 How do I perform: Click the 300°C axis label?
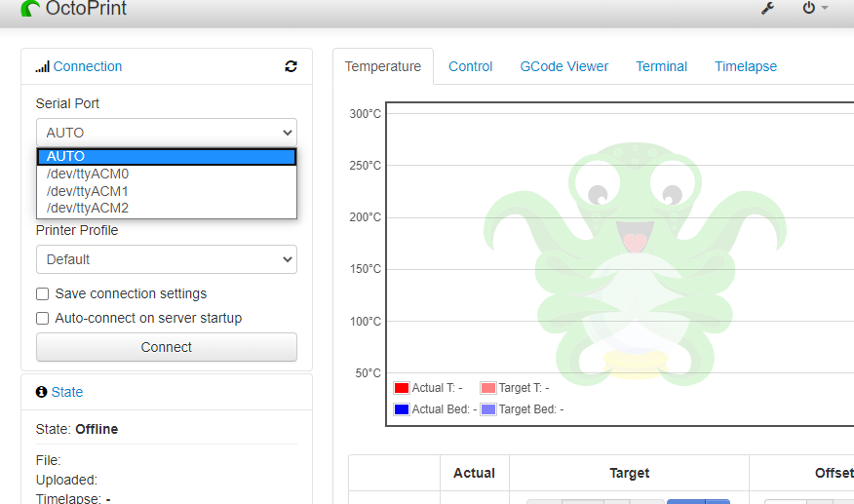366,114
